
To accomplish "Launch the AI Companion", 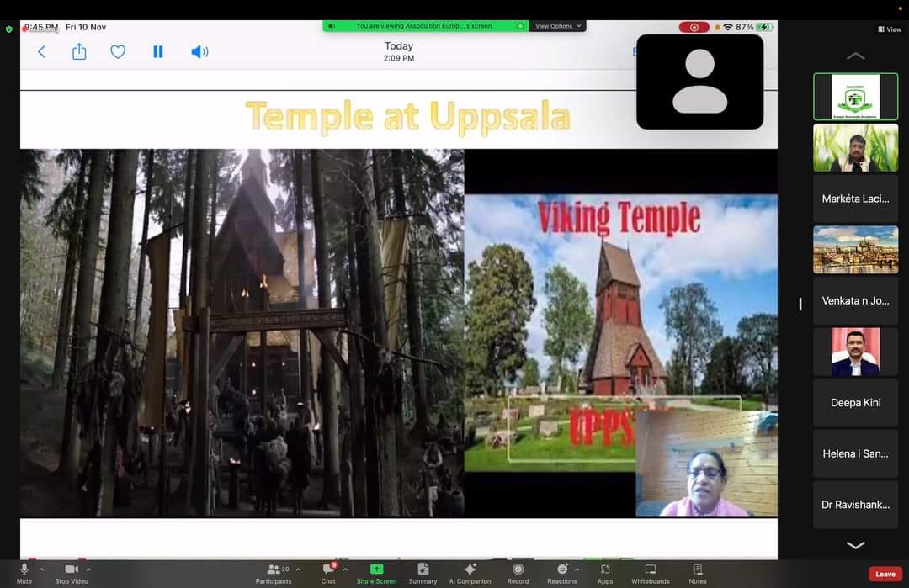I will tap(470, 573).
